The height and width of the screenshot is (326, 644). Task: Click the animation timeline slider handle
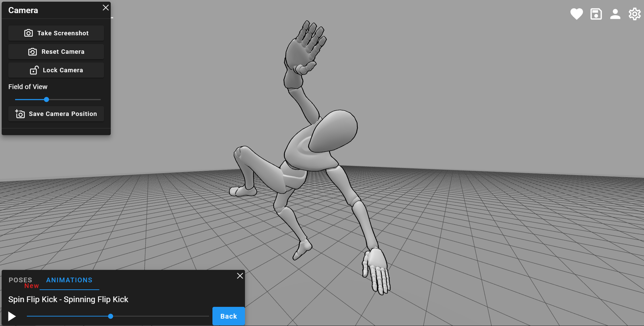[111, 316]
